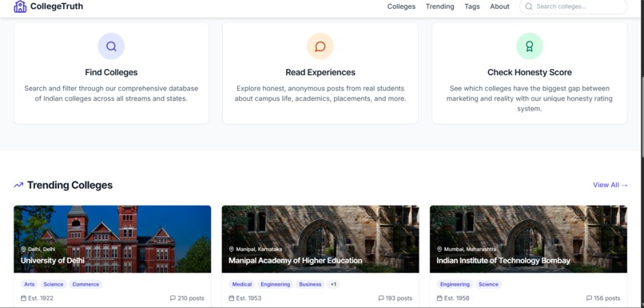Click the Est. 1953 label

coord(249,298)
